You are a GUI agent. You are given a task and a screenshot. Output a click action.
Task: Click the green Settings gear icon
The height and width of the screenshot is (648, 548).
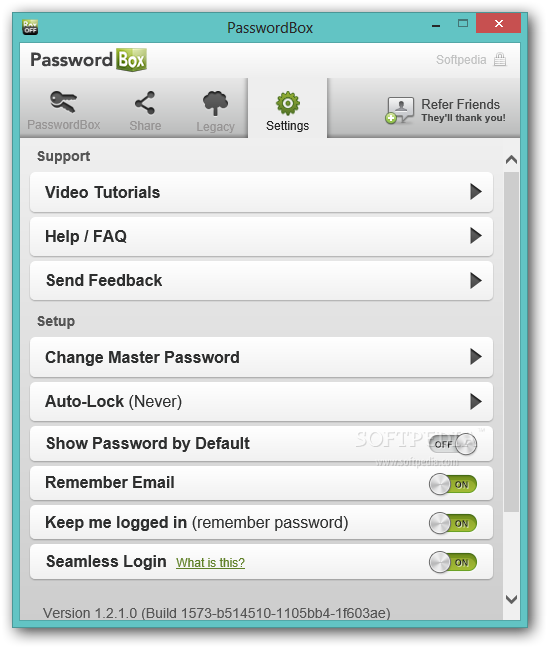pos(288,103)
